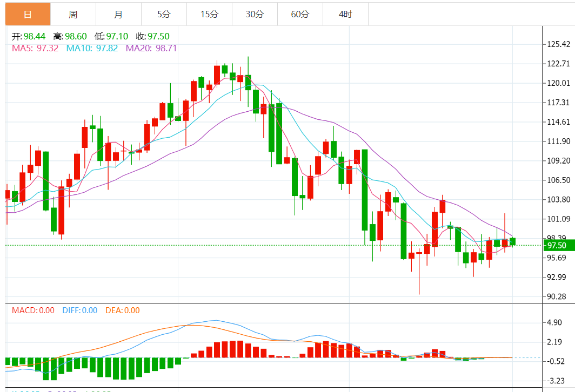Screen dimensions: 575x392
Task: Click the 103.80 price axis label
Action: click(x=558, y=200)
